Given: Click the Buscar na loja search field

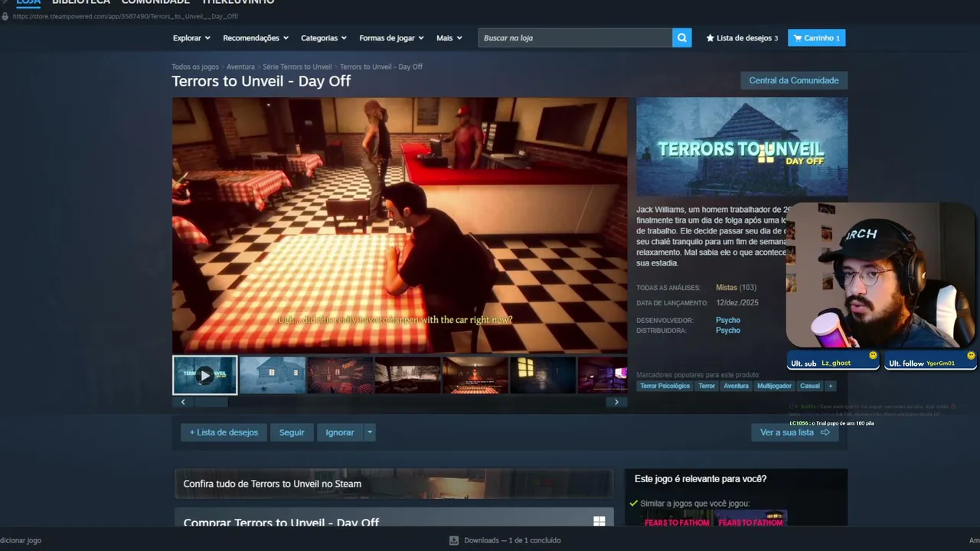Looking at the screenshot, I should (x=575, y=37).
